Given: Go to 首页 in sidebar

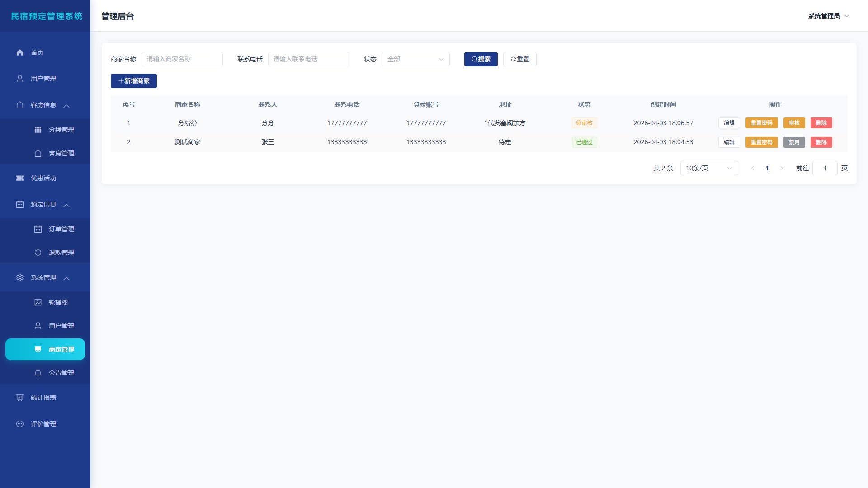Looking at the screenshot, I should click(x=45, y=52).
